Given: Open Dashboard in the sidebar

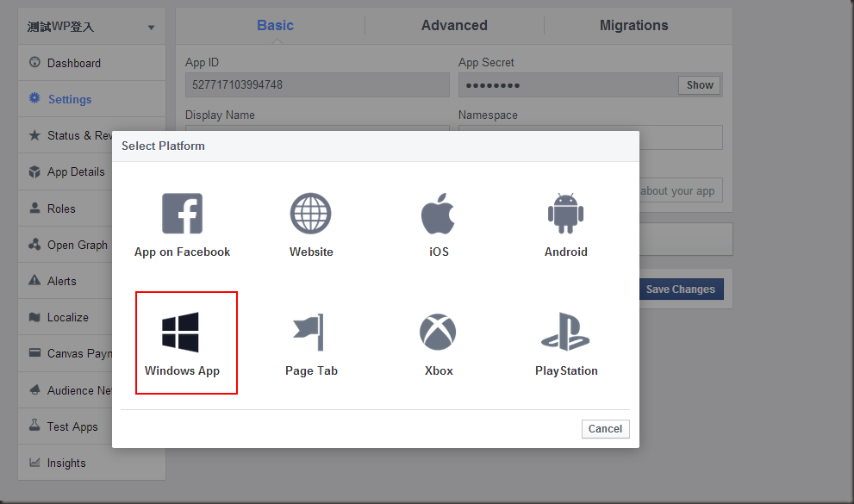Looking at the screenshot, I should pos(91,63).
